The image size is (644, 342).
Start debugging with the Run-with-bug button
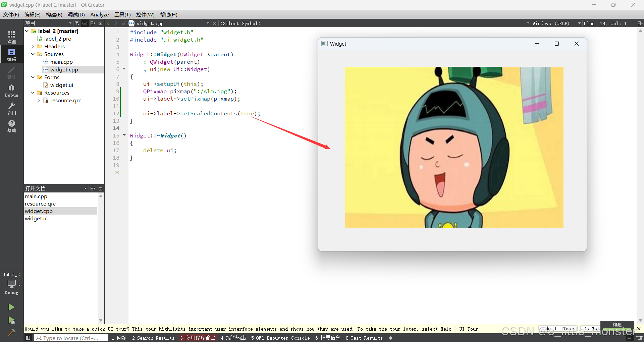(11, 320)
